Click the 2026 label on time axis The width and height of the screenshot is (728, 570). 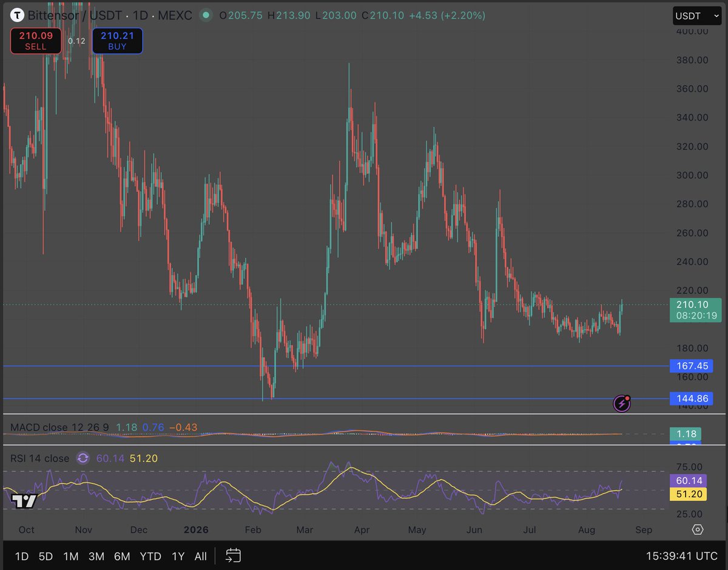click(196, 529)
